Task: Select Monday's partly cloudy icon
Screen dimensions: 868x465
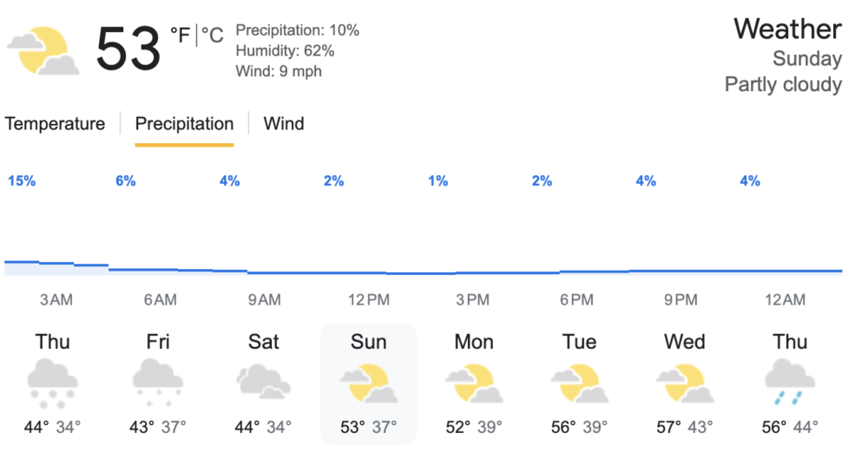Action: 474,383
